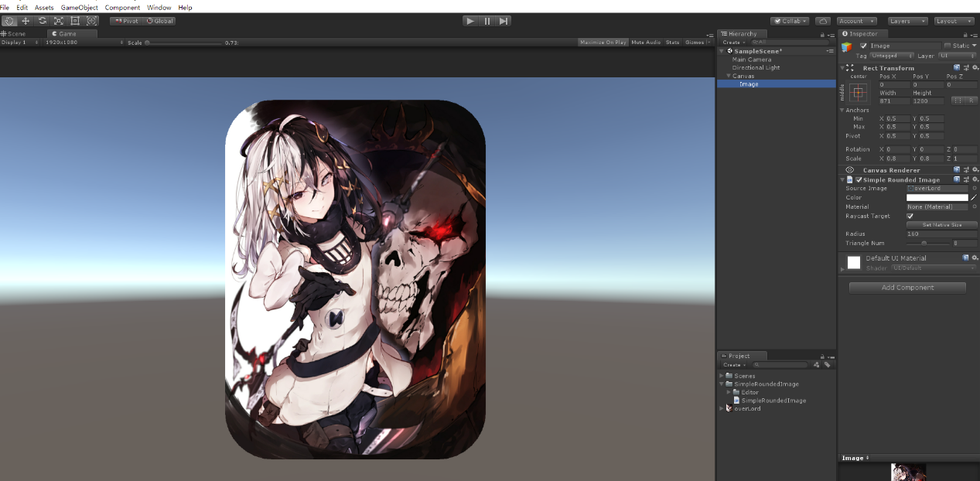This screenshot has height=481, width=980.
Task: Toggle Maximize On Play
Action: (603, 43)
